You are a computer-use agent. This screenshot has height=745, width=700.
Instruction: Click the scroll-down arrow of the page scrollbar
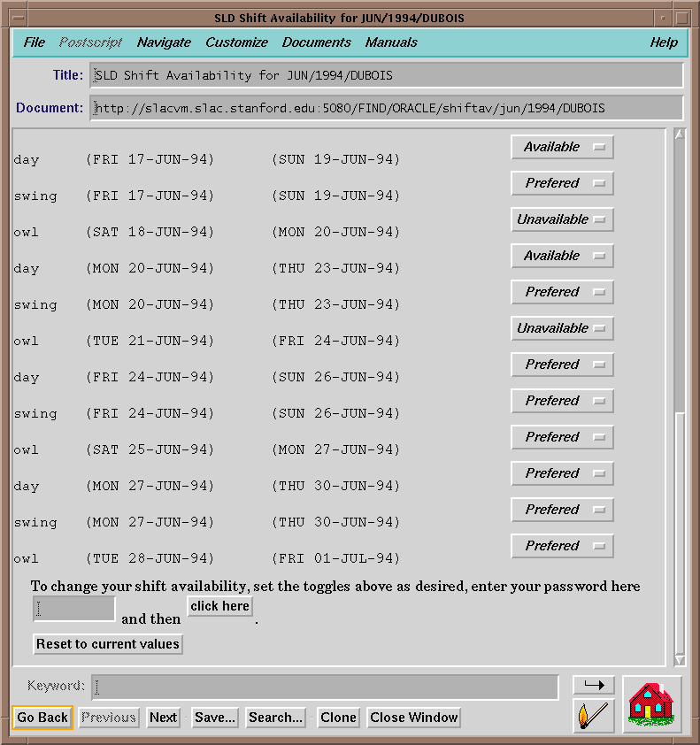[680, 660]
